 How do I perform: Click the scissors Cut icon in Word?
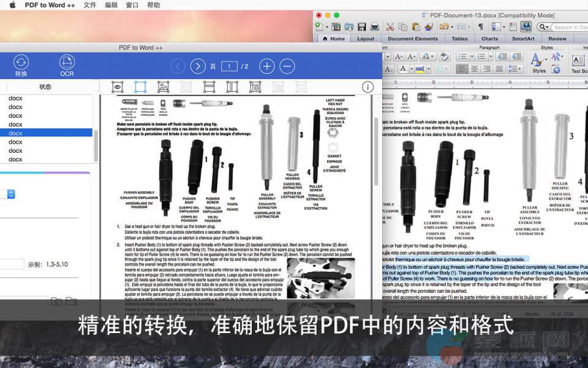pyautogui.click(x=390, y=27)
